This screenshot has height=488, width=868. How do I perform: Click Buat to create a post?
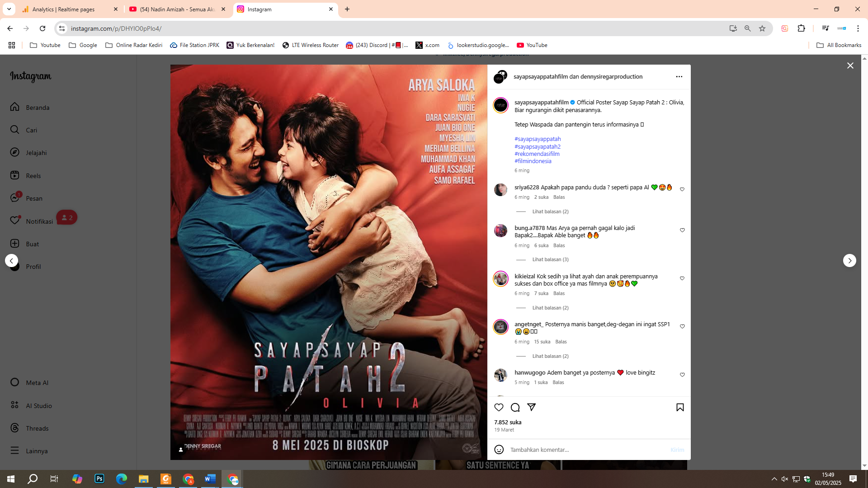click(24, 244)
